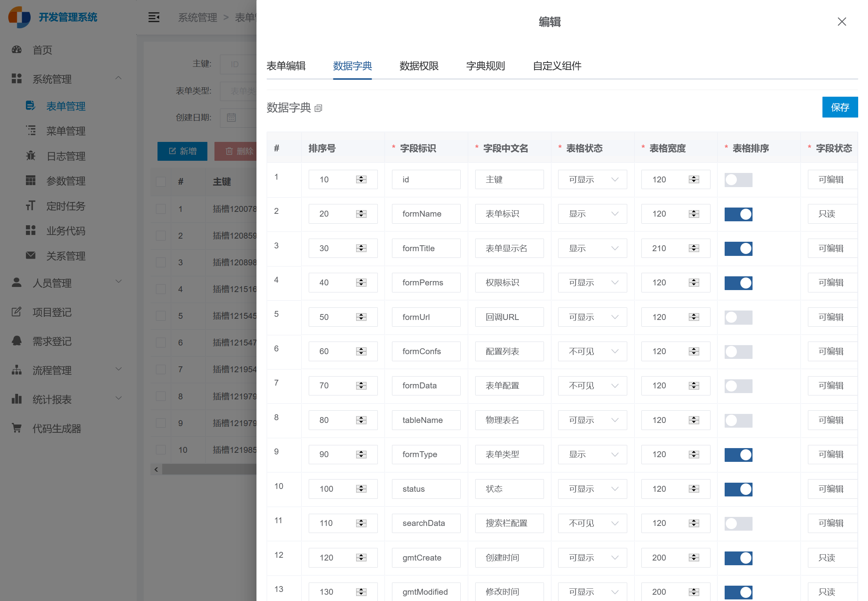The height and width of the screenshot is (601, 868).
Task: Click the sidebar collapse hamburger icon
Action: [x=154, y=17]
